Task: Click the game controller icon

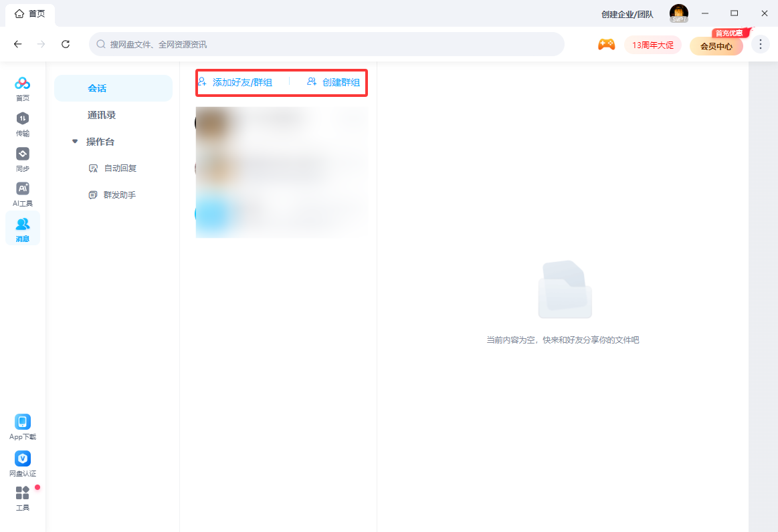Action: click(x=606, y=45)
